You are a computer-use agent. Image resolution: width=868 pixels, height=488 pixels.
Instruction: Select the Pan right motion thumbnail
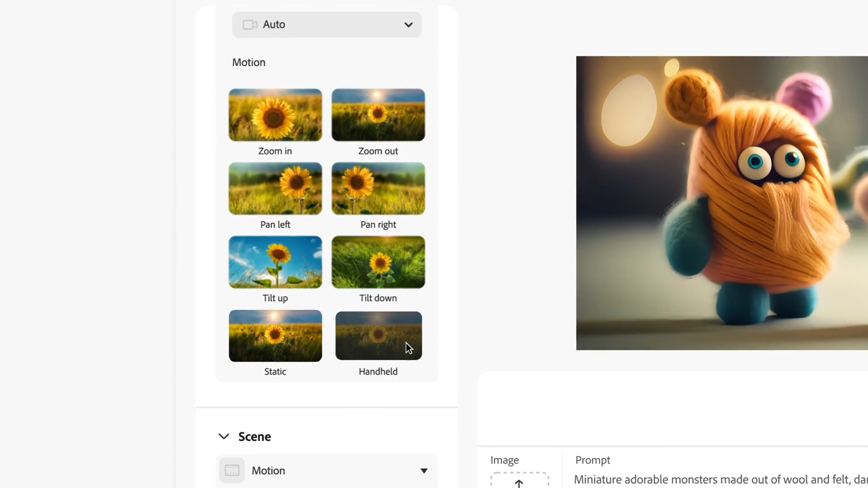tap(378, 188)
